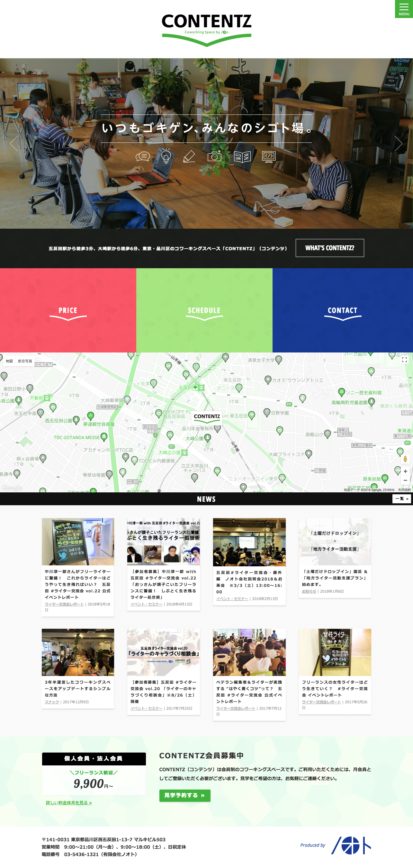Screen dimensions: 413x868
Task: Switch the map to 地図 view
Action: [x=9, y=361]
